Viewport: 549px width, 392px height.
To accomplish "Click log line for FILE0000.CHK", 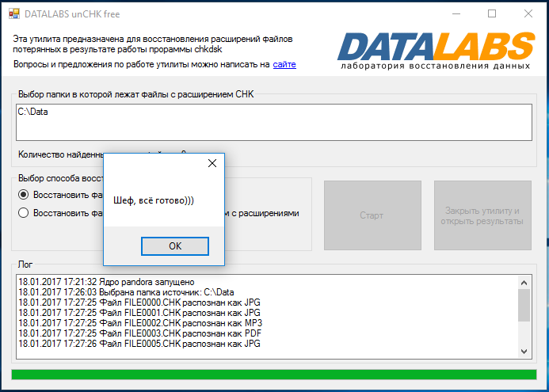I will (x=139, y=303).
